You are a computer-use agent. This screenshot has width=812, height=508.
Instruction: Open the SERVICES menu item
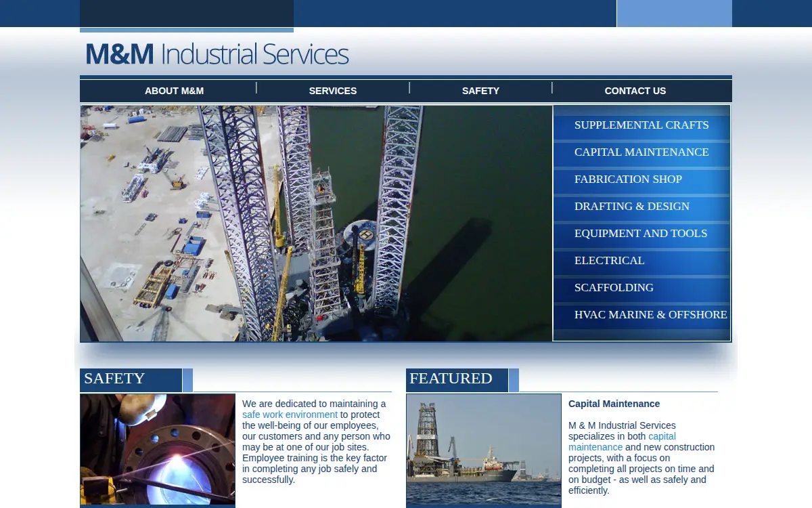[332, 91]
